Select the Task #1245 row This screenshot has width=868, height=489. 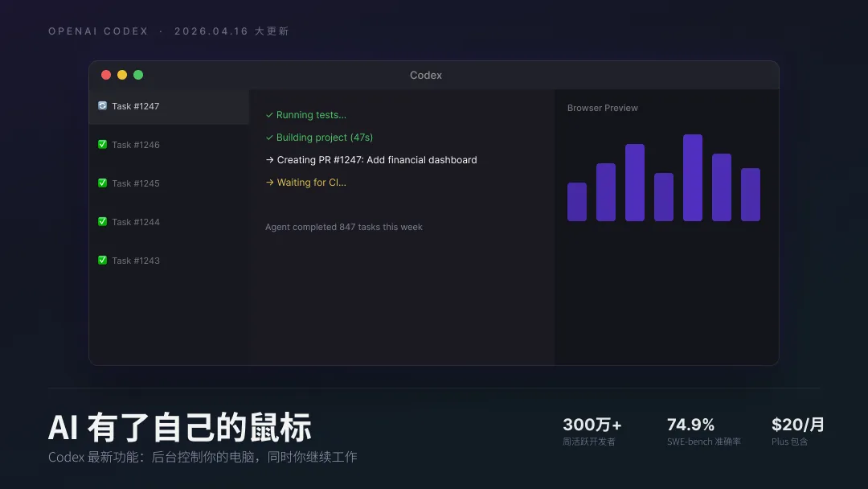pos(169,183)
